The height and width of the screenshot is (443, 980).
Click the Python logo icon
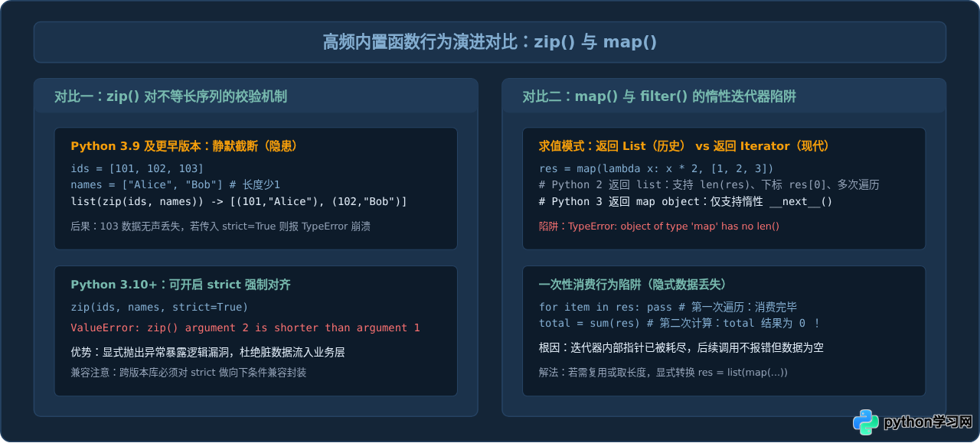click(x=866, y=422)
